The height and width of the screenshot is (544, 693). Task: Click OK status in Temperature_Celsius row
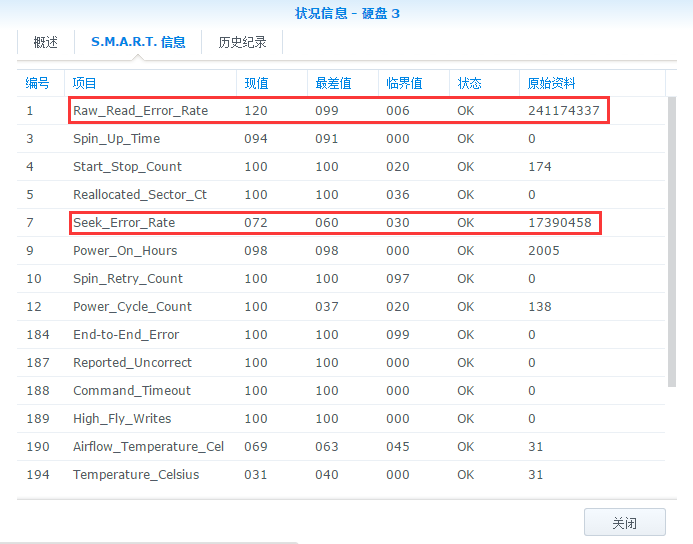click(x=465, y=475)
